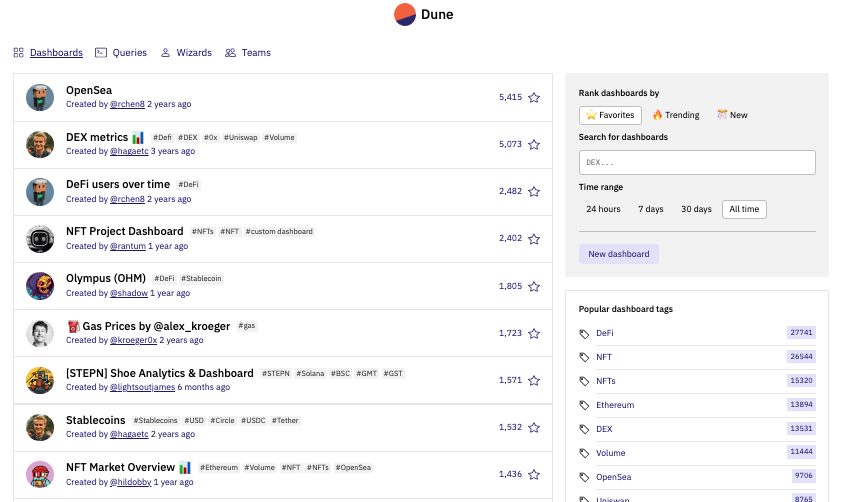Set time range to 30 days

pos(696,209)
